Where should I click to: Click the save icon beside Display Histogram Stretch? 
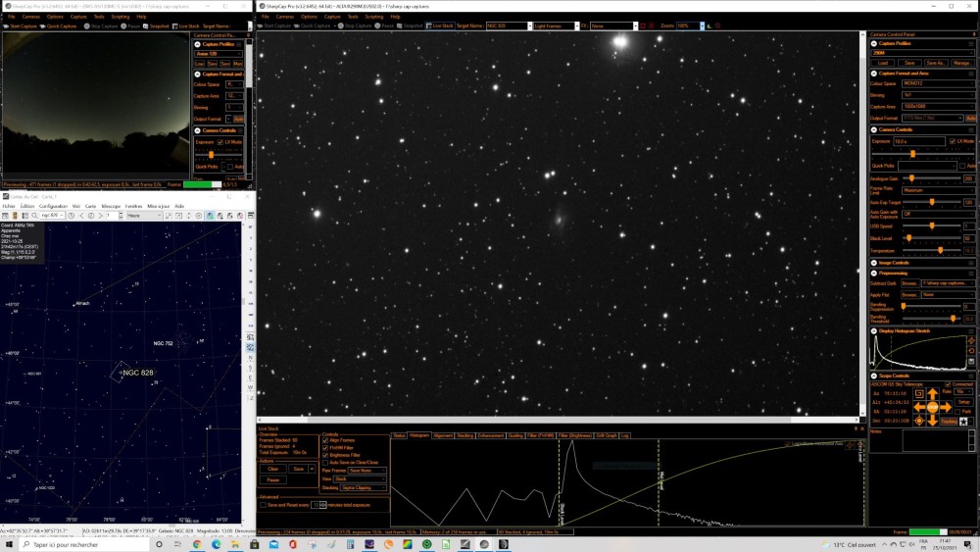(971, 362)
